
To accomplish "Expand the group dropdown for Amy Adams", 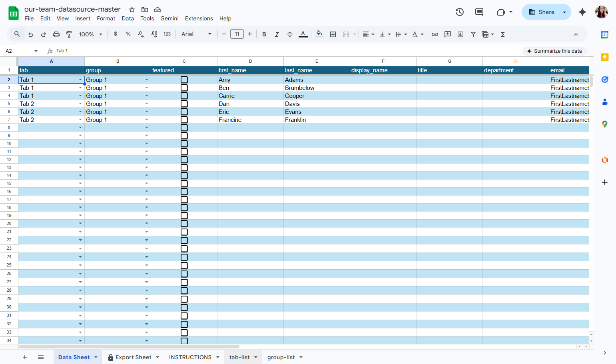I will pos(147,80).
